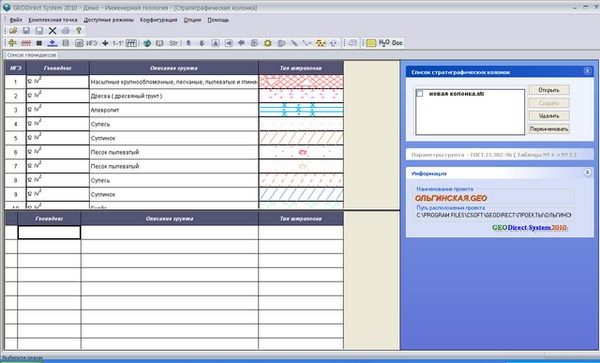This screenshot has height=363, width=600.
Task: Open the Конфигурация menu
Action: pos(158,20)
